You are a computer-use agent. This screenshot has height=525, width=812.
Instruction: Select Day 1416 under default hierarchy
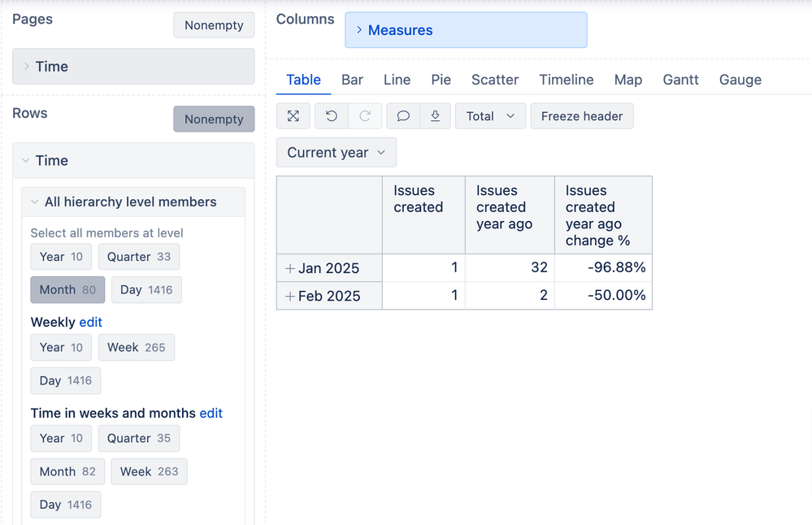pyautogui.click(x=146, y=290)
